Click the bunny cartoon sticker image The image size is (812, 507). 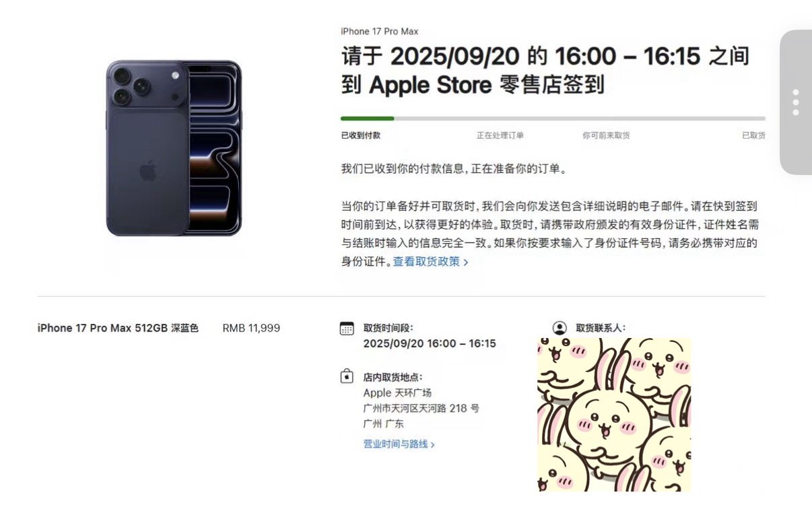pos(614,415)
